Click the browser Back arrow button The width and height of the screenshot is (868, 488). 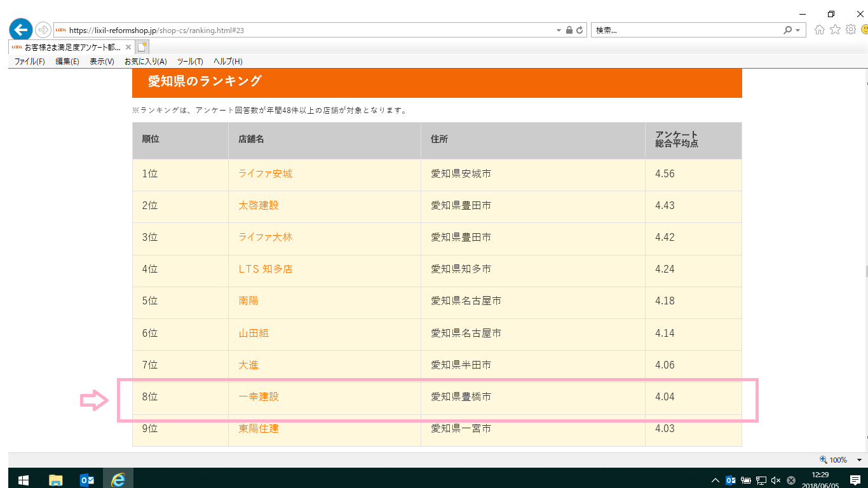pyautogui.click(x=20, y=30)
